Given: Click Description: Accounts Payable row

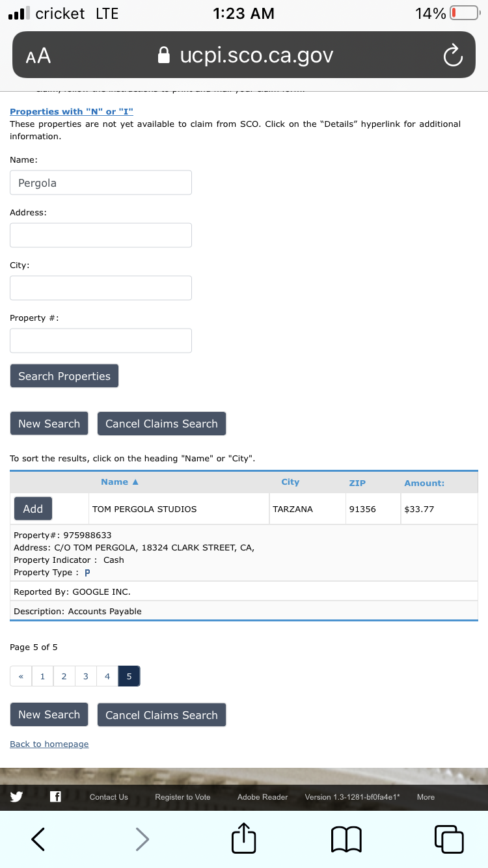Looking at the screenshot, I should 244,611.
